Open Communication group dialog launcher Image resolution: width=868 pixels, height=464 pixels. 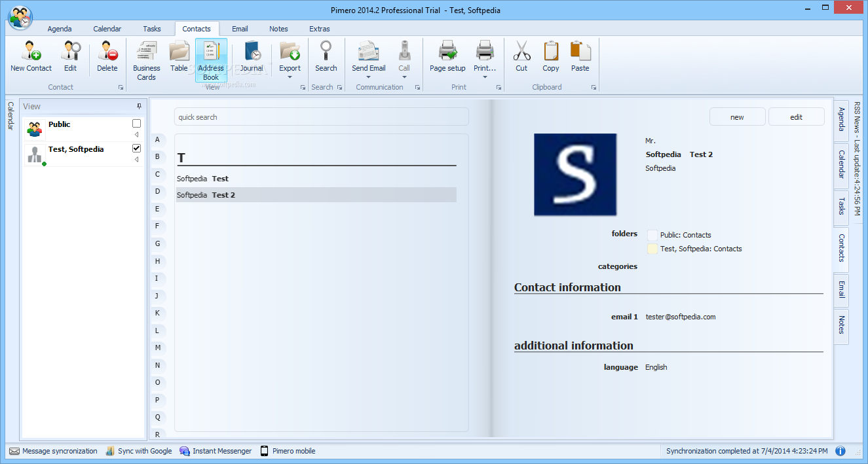coord(417,87)
